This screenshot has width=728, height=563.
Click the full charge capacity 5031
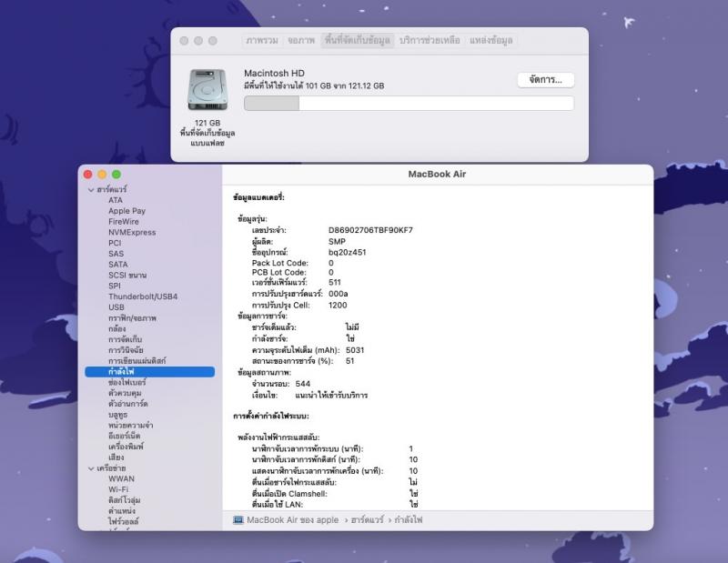355,350
